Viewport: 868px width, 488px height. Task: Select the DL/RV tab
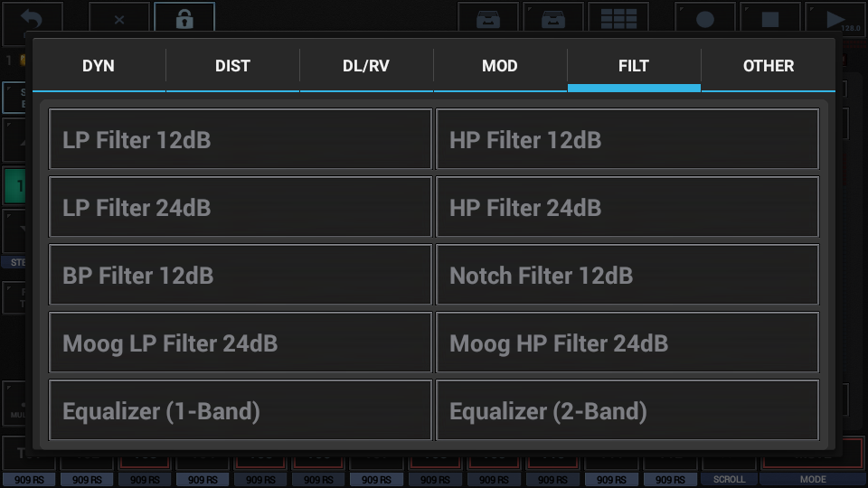pyautogui.click(x=366, y=66)
